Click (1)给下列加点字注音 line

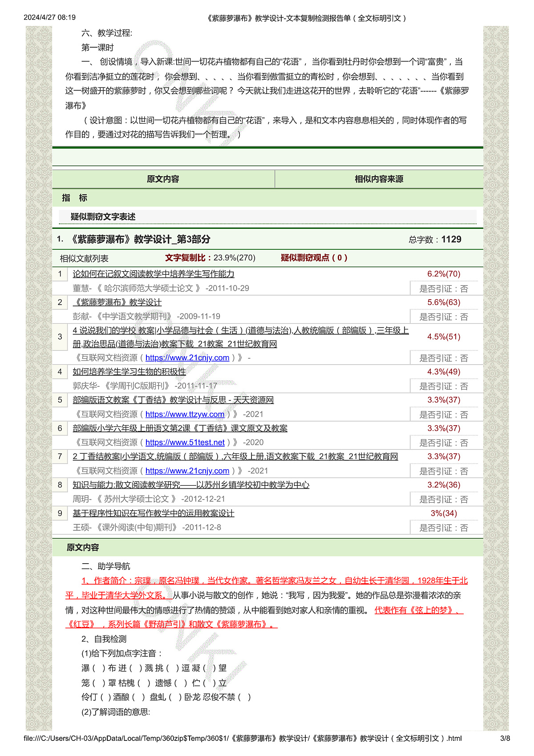pos(122,654)
